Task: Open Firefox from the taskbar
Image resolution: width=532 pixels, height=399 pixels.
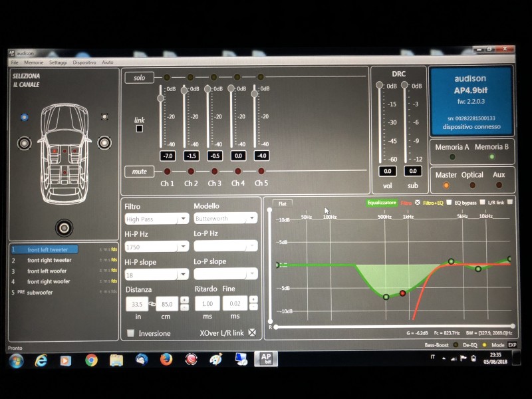Action: coord(166,360)
